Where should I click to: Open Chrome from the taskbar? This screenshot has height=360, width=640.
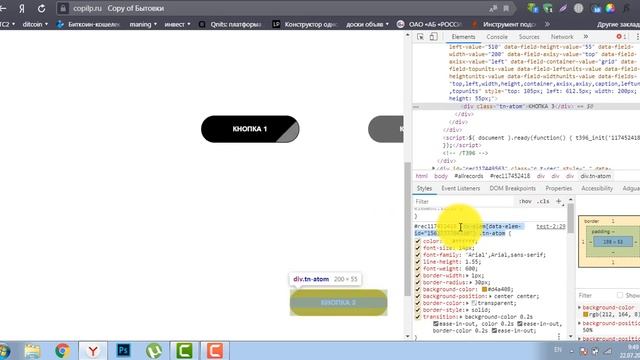62,351
